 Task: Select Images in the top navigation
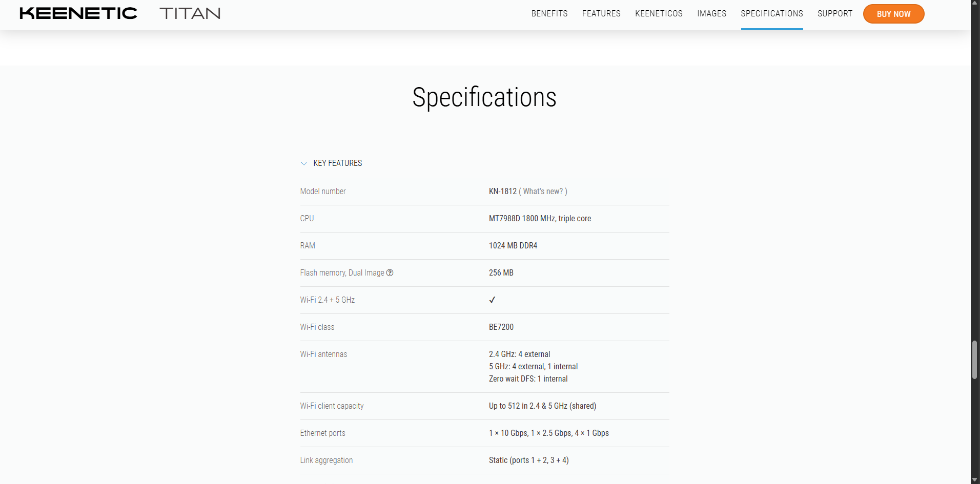(711, 14)
